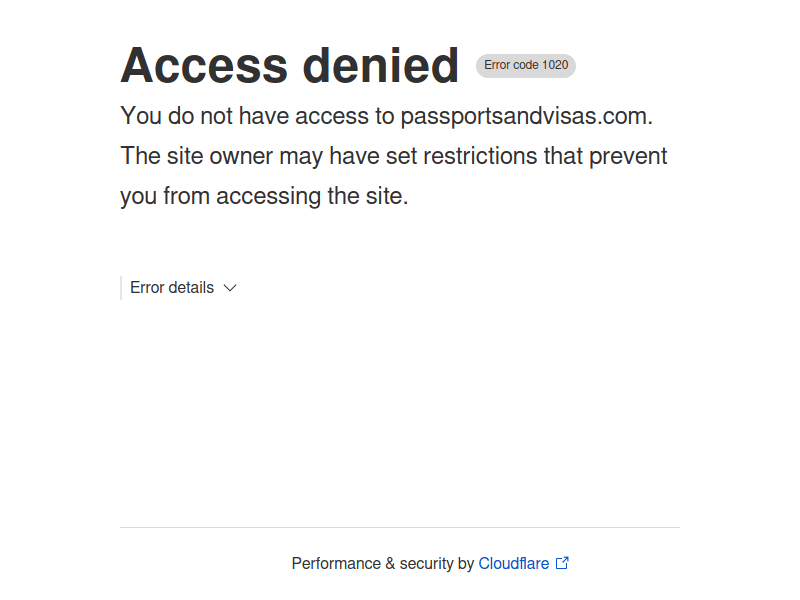The image size is (800, 600).
Task: Click the chevron beside Error details
Action: (230, 288)
